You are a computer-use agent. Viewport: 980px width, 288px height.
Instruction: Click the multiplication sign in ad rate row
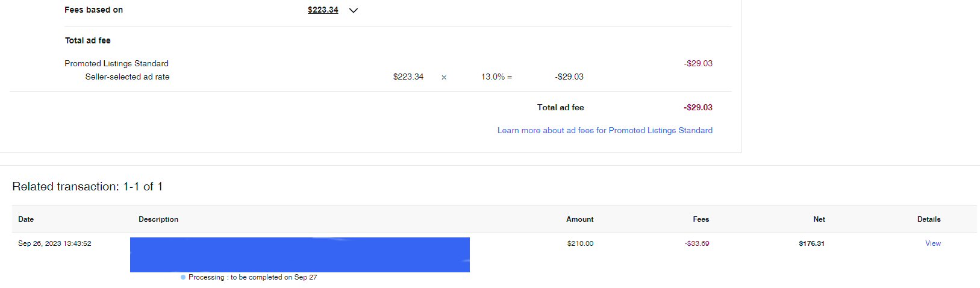[x=444, y=77]
